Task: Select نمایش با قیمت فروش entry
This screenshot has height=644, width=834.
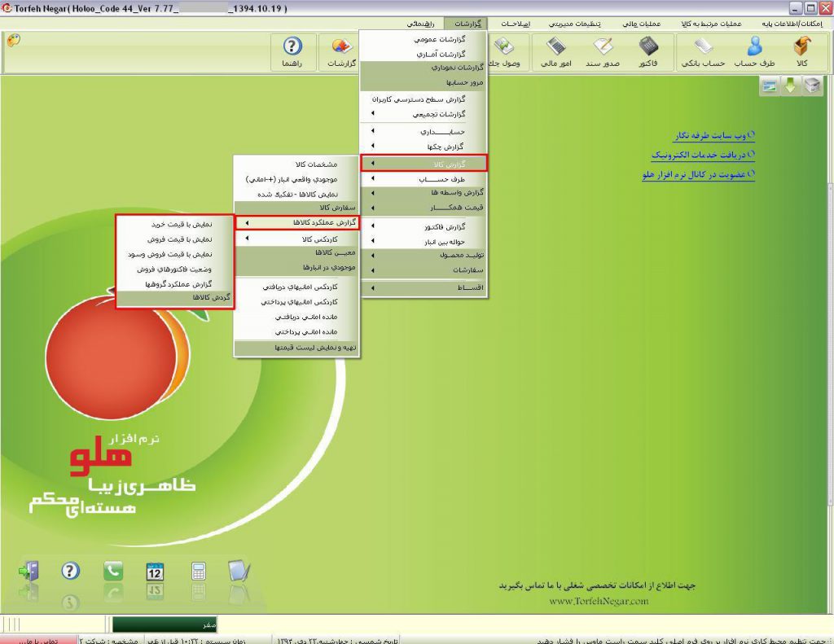Action: pyautogui.click(x=175, y=239)
